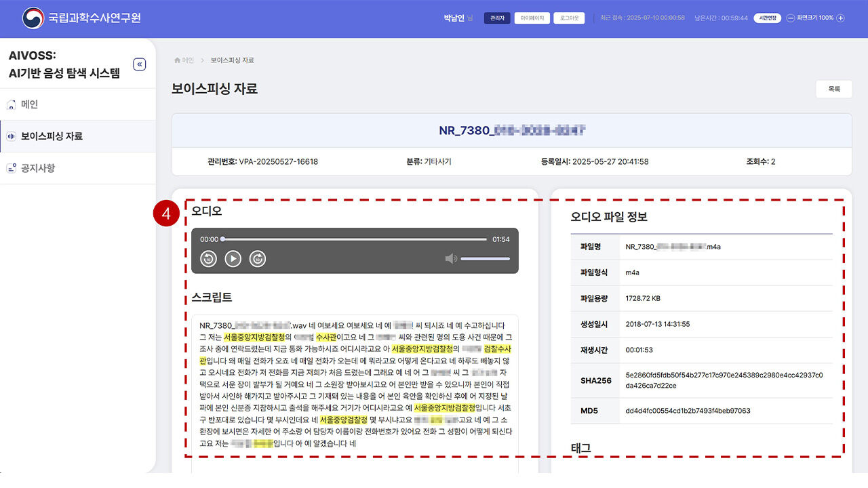Click the 보이스피싱 자료 waveform sidebar icon
This screenshot has height=488, width=868.
(x=11, y=136)
